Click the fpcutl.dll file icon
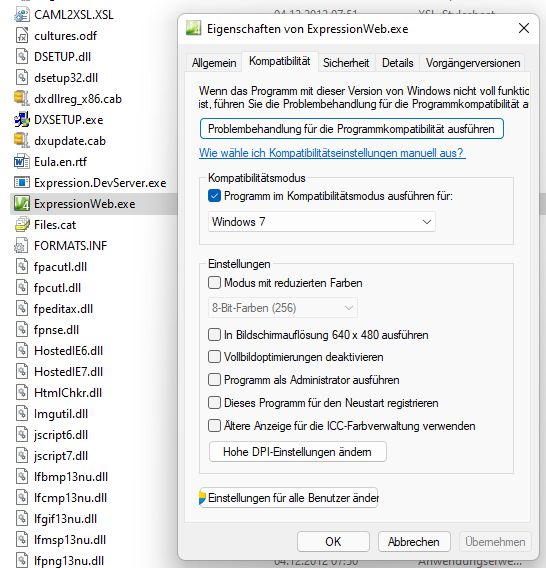 point(22,288)
